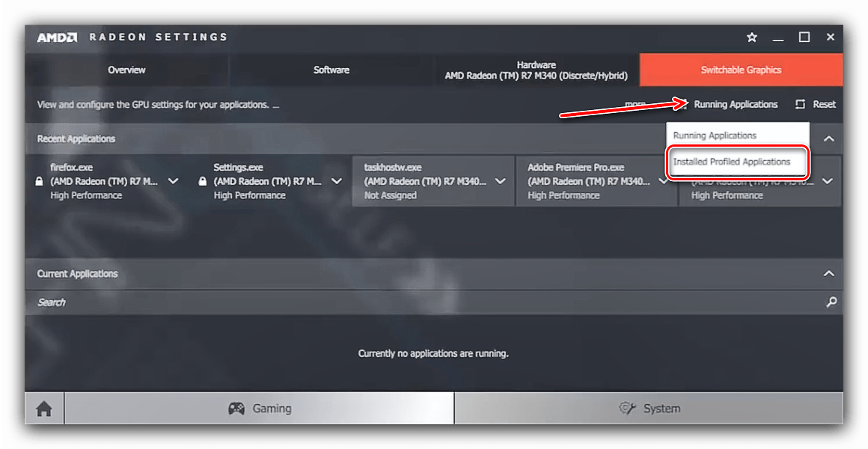
Task: Expand Adobe Premiere Pro.exe graphics dropdown
Action: point(663,181)
